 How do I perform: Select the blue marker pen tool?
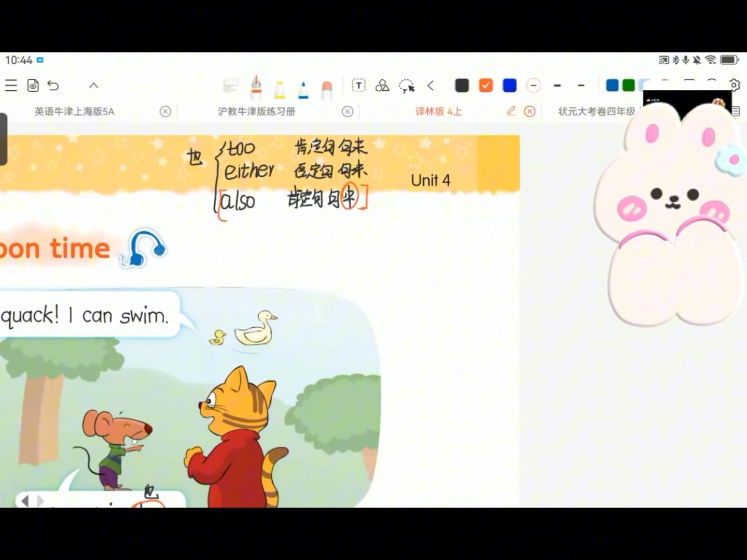pos(303,89)
